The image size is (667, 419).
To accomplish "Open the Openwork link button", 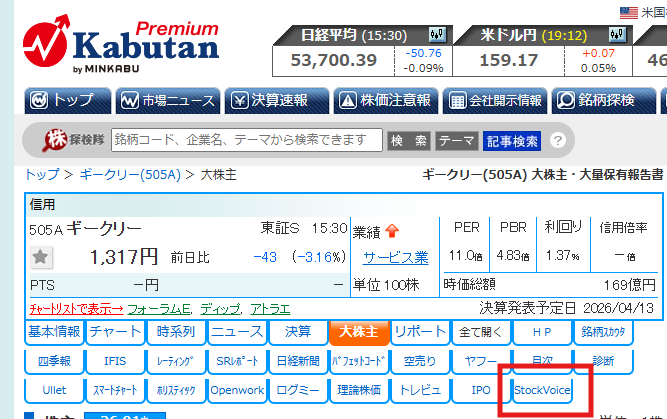I will (x=237, y=390).
